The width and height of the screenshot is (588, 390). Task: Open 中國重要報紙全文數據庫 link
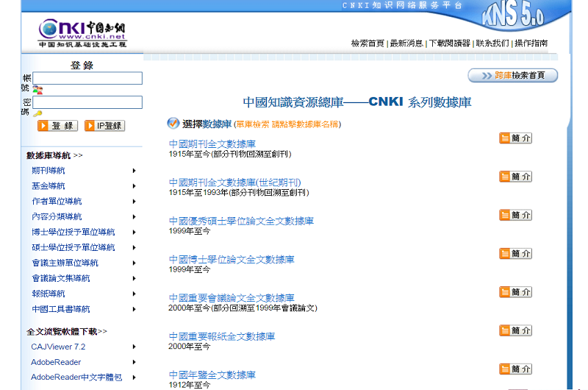[x=222, y=336]
